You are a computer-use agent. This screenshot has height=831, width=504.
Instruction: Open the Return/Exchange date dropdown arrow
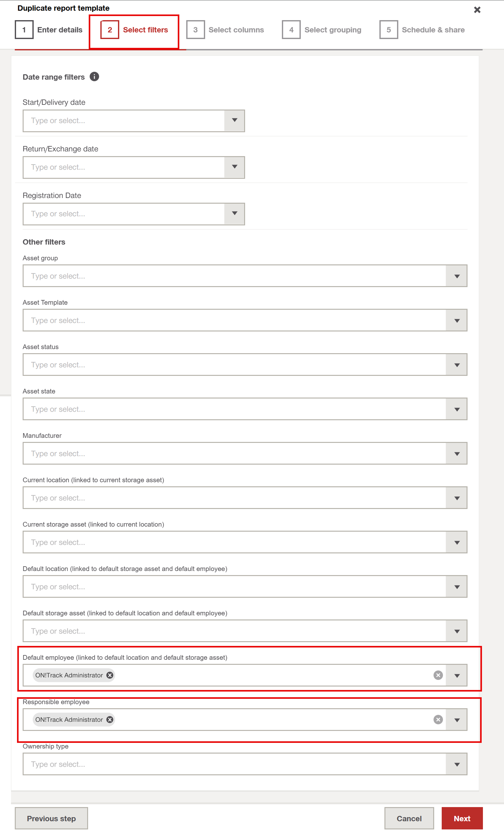(234, 167)
